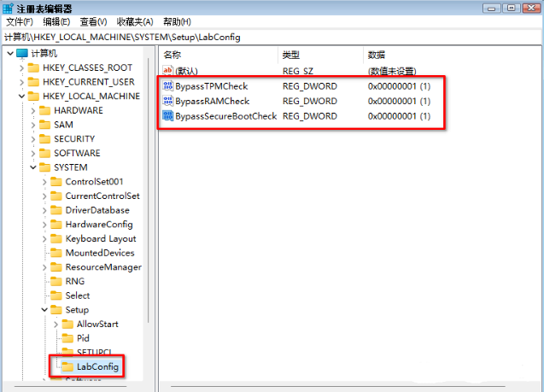Screen dimensions: 544x392
Task: Collapse the Setup key branch
Action: [x=44, y=310]
